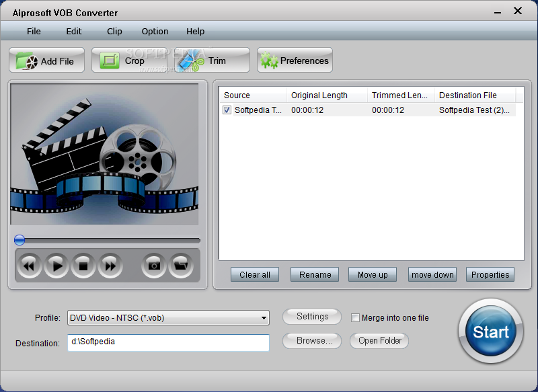The height and width of the screenshot is (392, 538).
Task: Click the Source column header
Action: [253, 95]
